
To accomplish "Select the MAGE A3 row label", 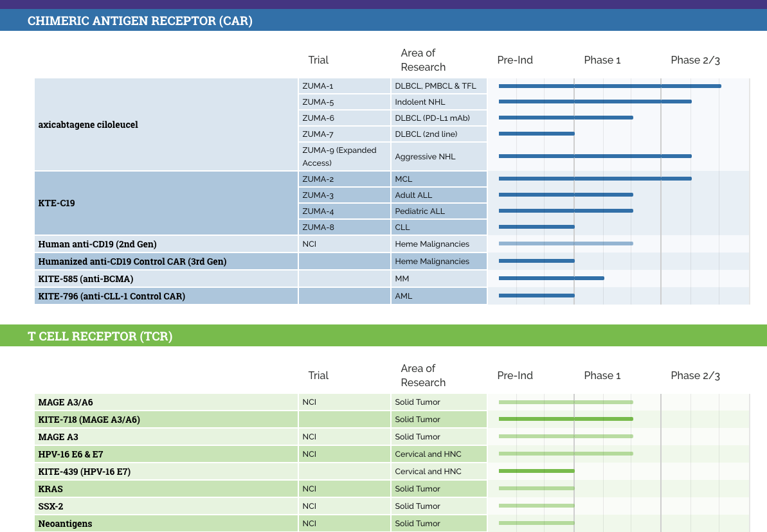I will 167,437.
